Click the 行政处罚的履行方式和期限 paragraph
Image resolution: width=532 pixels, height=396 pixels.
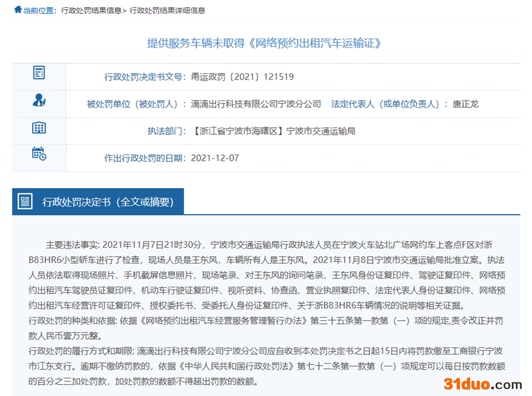point(265,366)
